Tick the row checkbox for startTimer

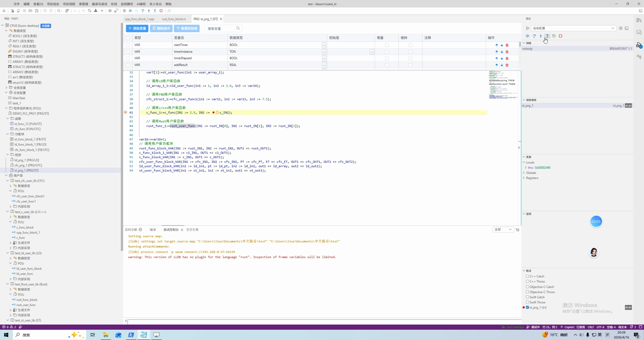[x=128, y=45]
